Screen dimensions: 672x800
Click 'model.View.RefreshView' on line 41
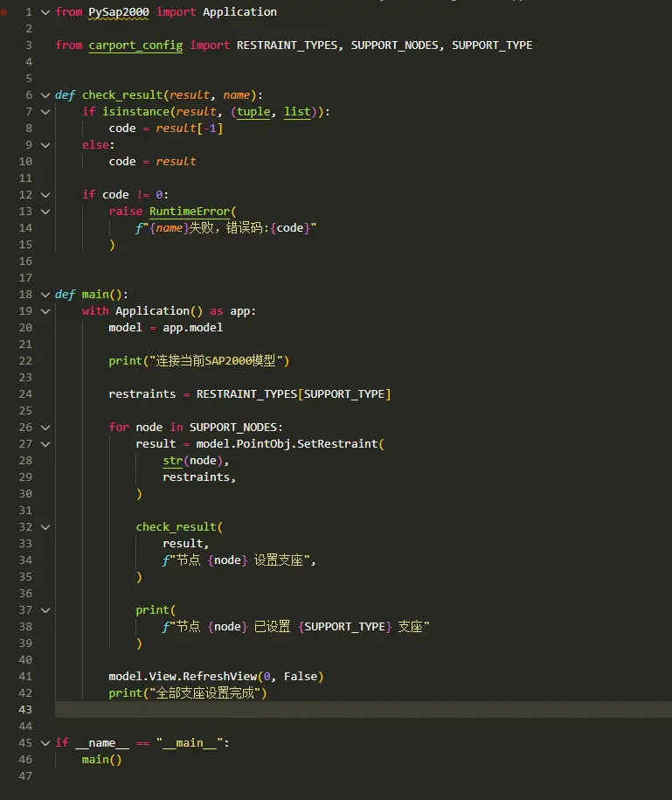(183, 677)
